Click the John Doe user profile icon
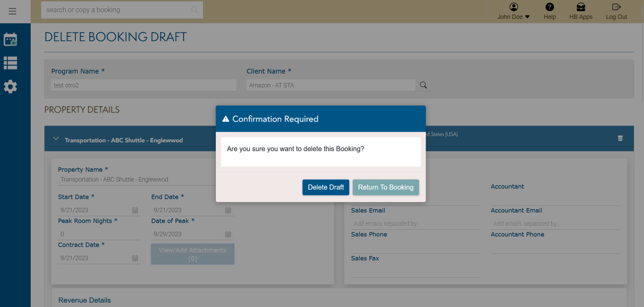644x307 pixels. [x=513, y=7]
